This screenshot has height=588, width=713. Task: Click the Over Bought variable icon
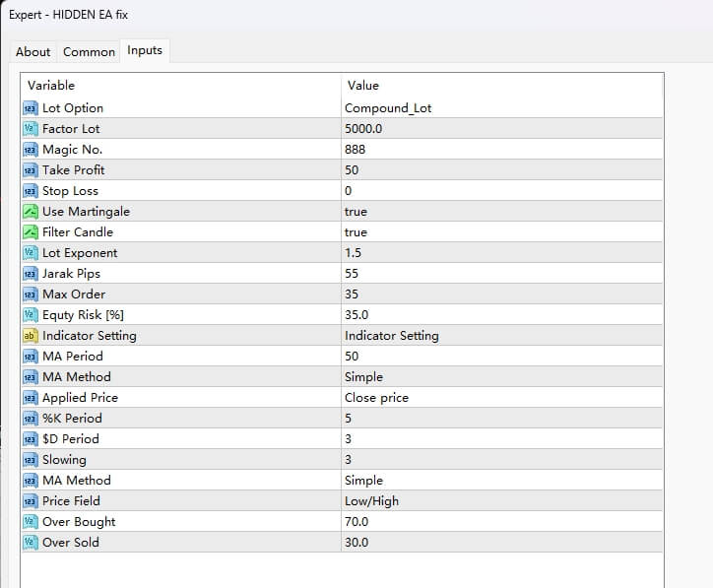click(30, 522)
